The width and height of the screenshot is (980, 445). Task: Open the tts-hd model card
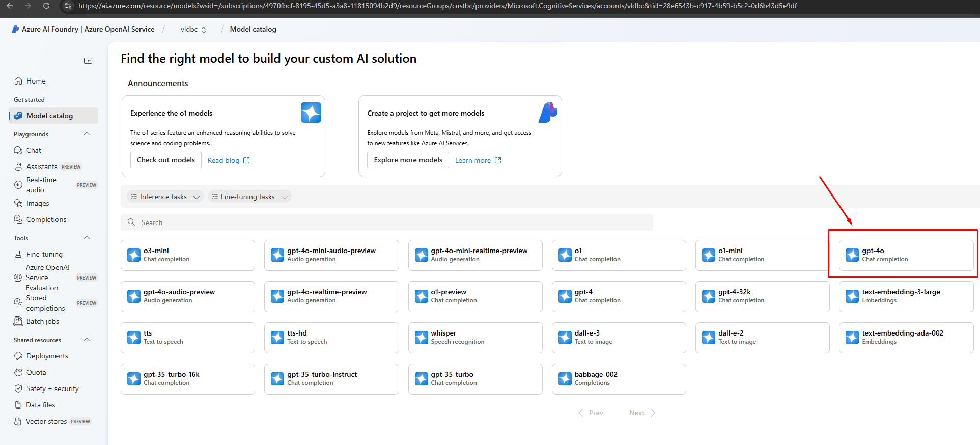coord(331,338)
